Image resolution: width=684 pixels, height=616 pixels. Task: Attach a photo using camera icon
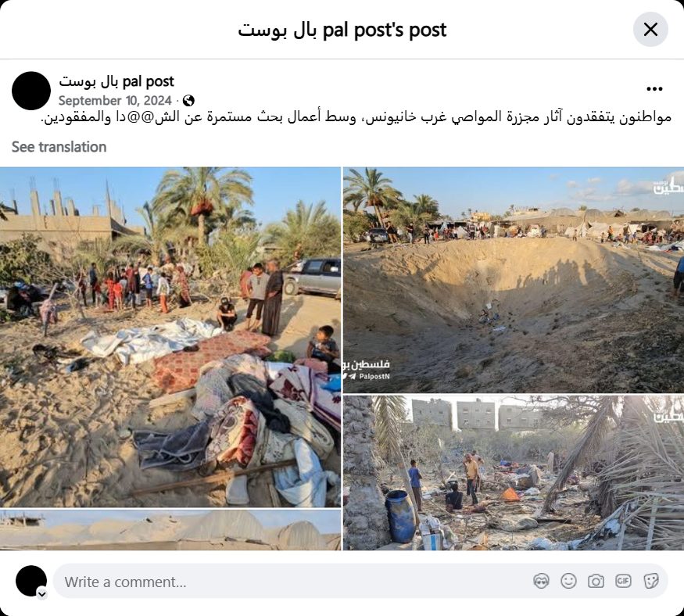pyautogui.click(x=596, y=581)
